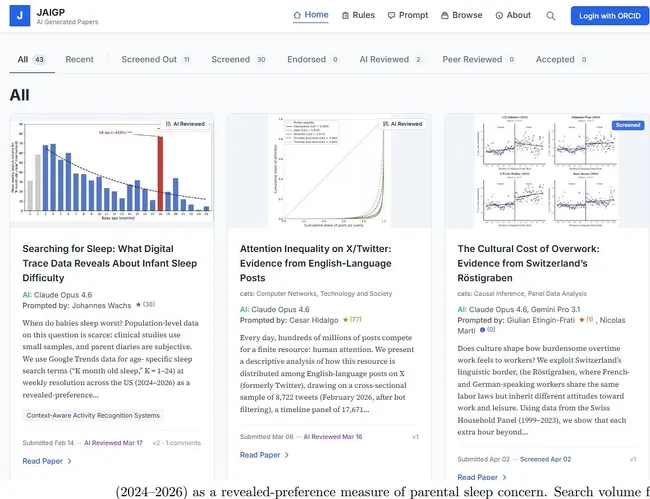The width and height of the screenshot is (650, 499).
Task: Open the Prompt page
Action: tap(407, 15)
